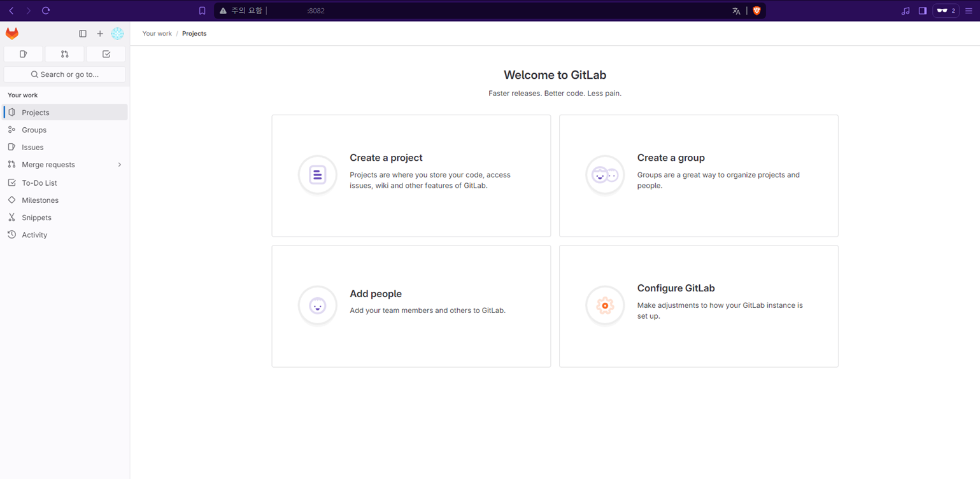Click the browser page reload icon
This screenshot has width=980, height=479.
pyautogui.click(x=44, y=10)
